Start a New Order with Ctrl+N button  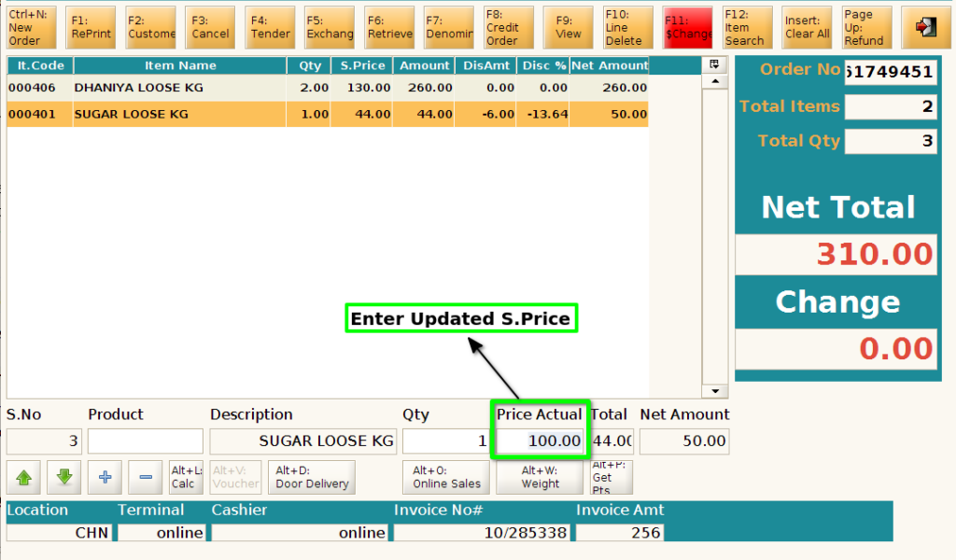(x=32, y=27)
